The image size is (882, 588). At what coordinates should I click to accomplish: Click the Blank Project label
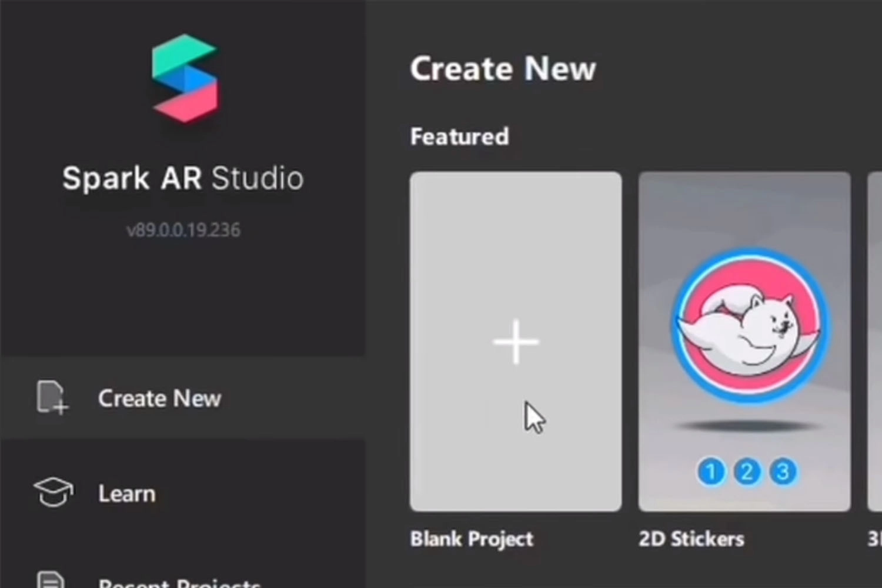[472, 539]
